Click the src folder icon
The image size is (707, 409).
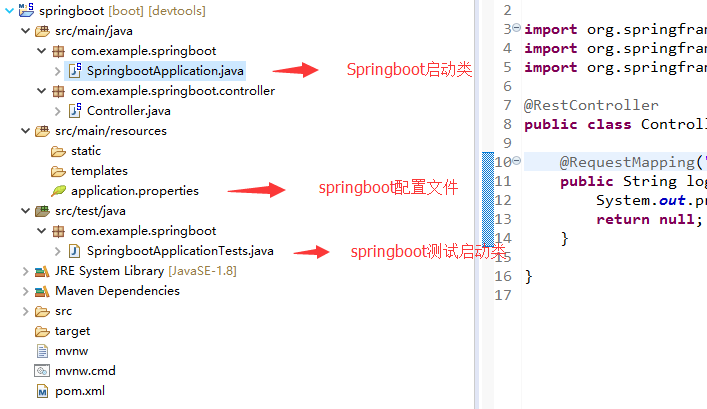42,311
